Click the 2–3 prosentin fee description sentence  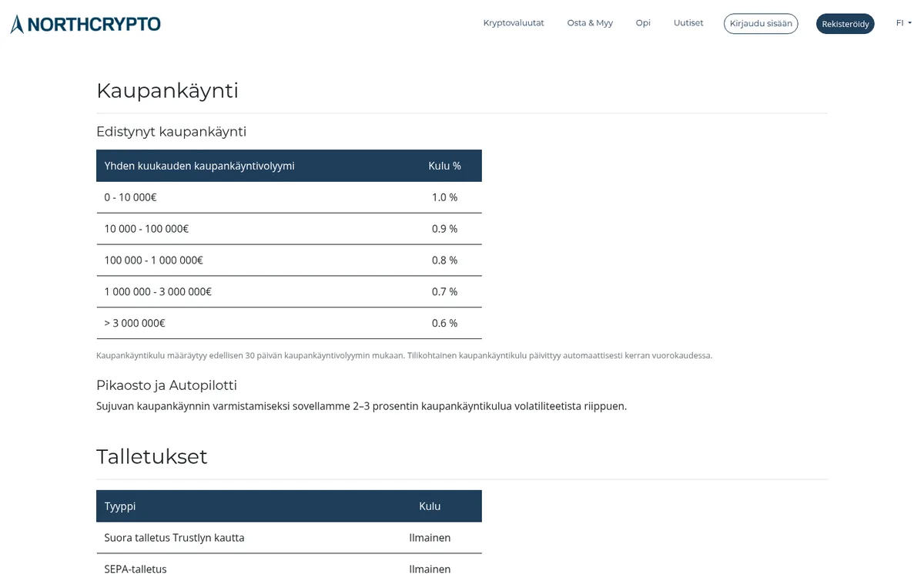[x=361, y=406]
